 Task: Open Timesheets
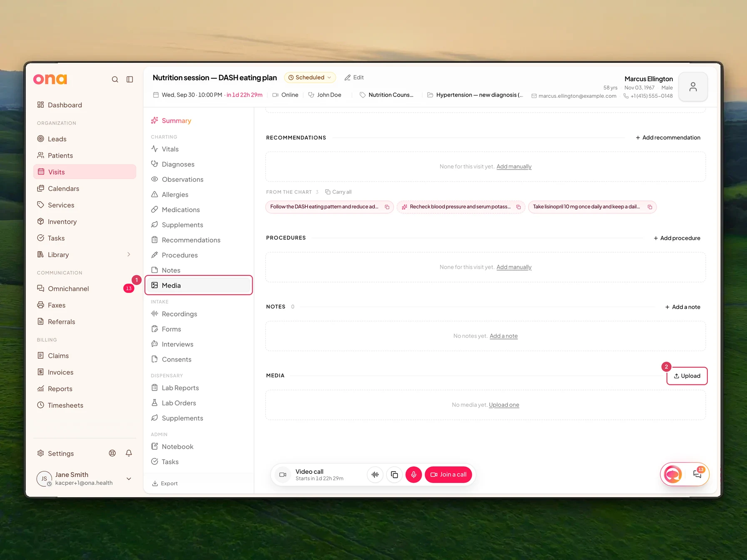point(85,405)
